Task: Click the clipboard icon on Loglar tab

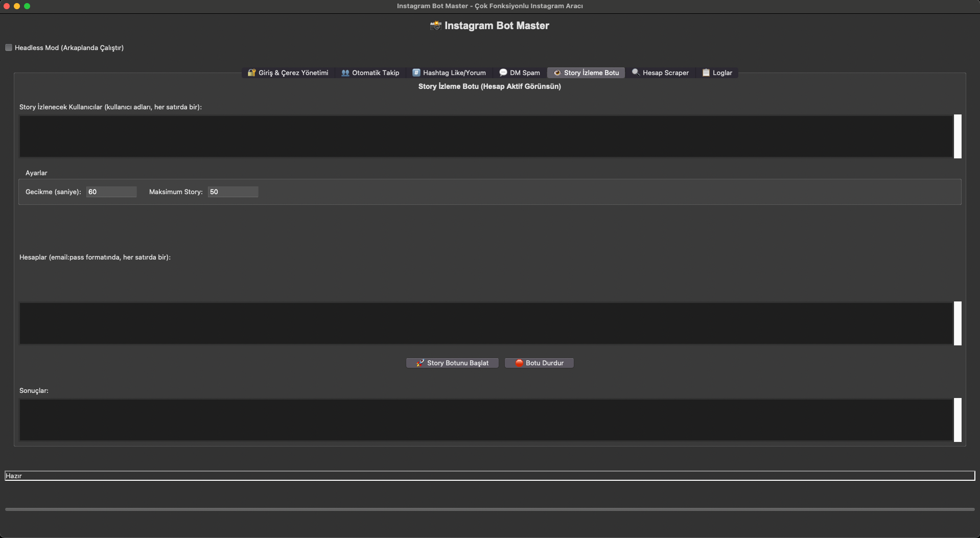Action: tap(706, 73)
